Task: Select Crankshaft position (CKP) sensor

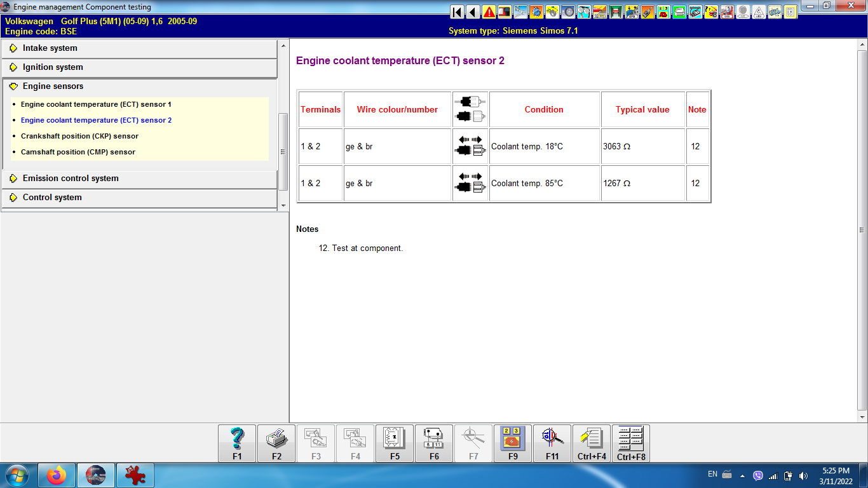Action: 79,136
